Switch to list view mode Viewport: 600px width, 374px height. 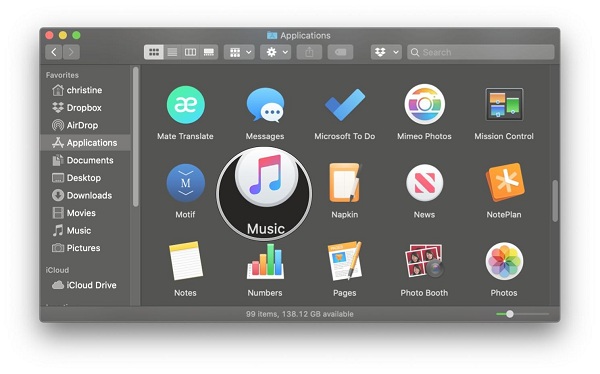coord(173,52)
